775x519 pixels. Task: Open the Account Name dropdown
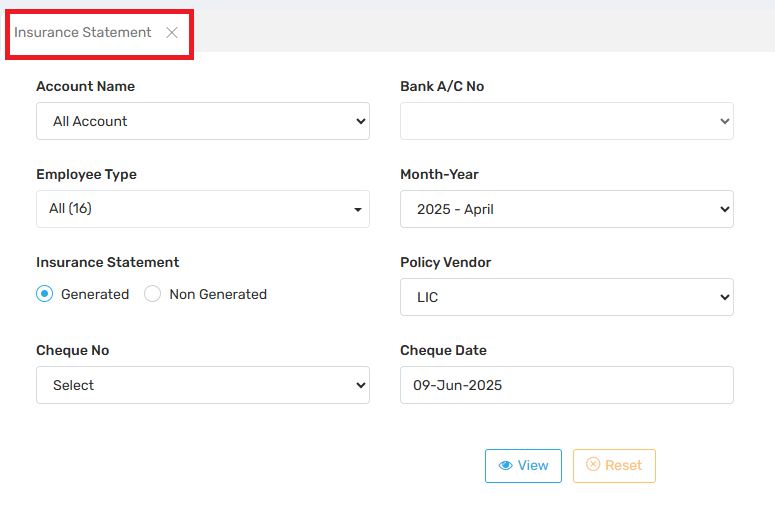[202, 121]
